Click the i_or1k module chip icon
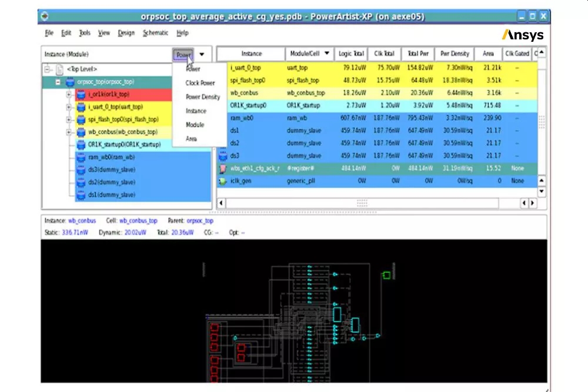The width and height of the screenshot is (588, 392). point(81,94)
